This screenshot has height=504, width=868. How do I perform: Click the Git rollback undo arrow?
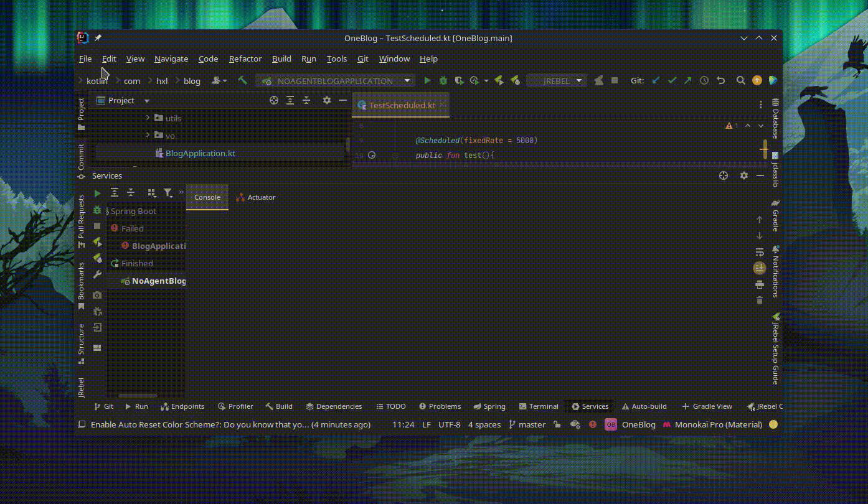tap(721, 80)
